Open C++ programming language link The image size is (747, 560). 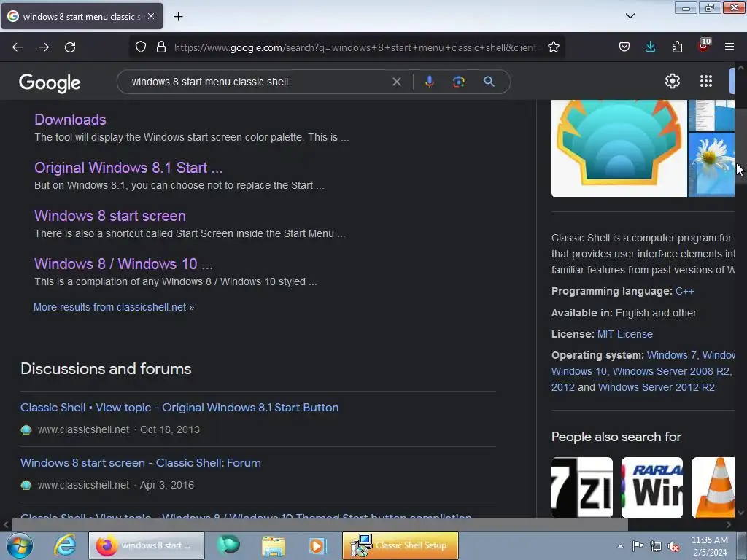tap(684, 291)
